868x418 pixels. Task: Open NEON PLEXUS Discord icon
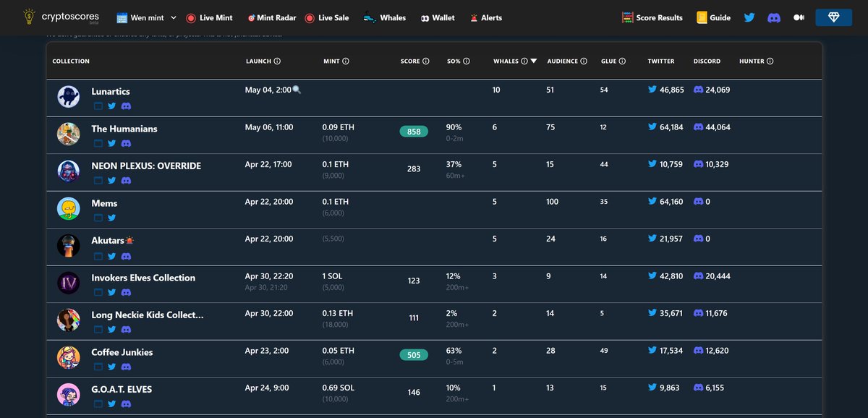(x=126, y=180)
